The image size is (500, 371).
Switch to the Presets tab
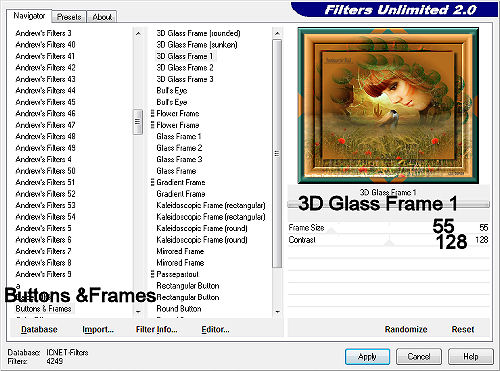click(x=69, y=17)
